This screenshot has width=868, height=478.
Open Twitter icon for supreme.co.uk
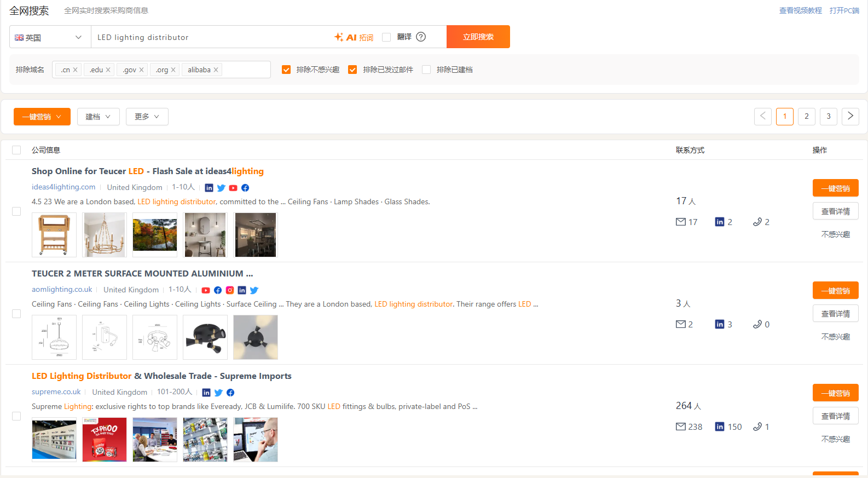tap(218, 393)
